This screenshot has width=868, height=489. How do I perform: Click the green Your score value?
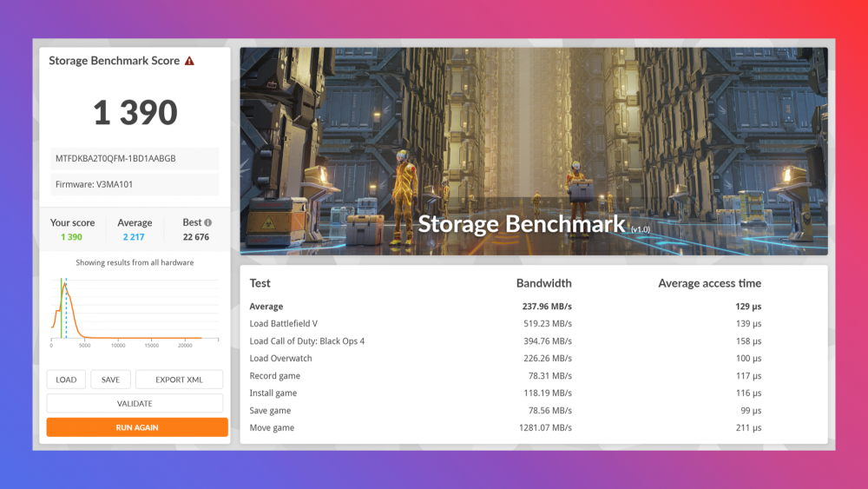point(71,237)
